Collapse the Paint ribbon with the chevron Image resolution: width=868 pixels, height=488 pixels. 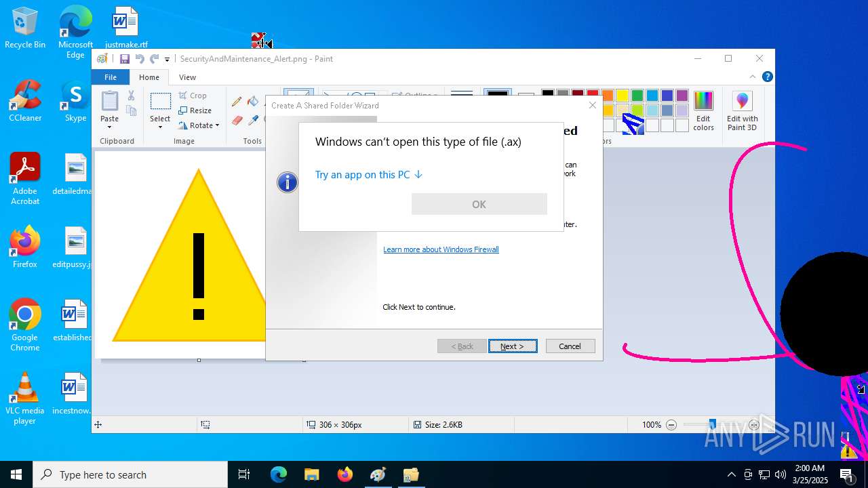coord(752,77)
